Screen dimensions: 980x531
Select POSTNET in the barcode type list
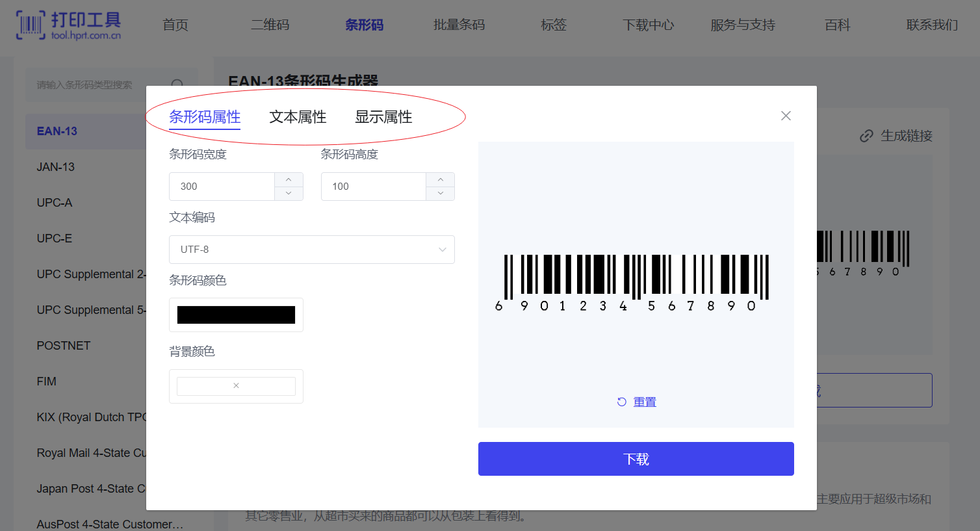click(x=64, y=346)
